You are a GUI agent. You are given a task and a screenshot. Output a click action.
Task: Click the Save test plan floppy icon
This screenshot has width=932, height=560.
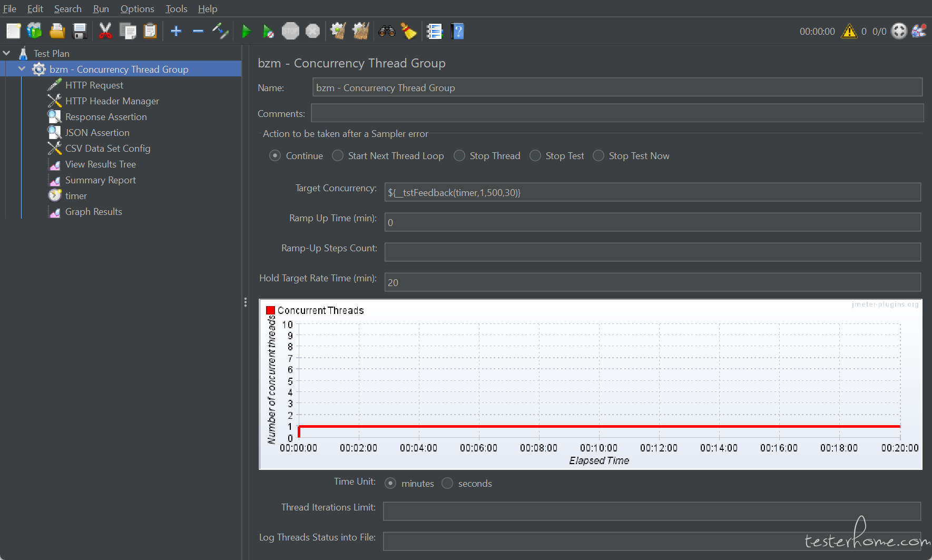tap(80, 32)
